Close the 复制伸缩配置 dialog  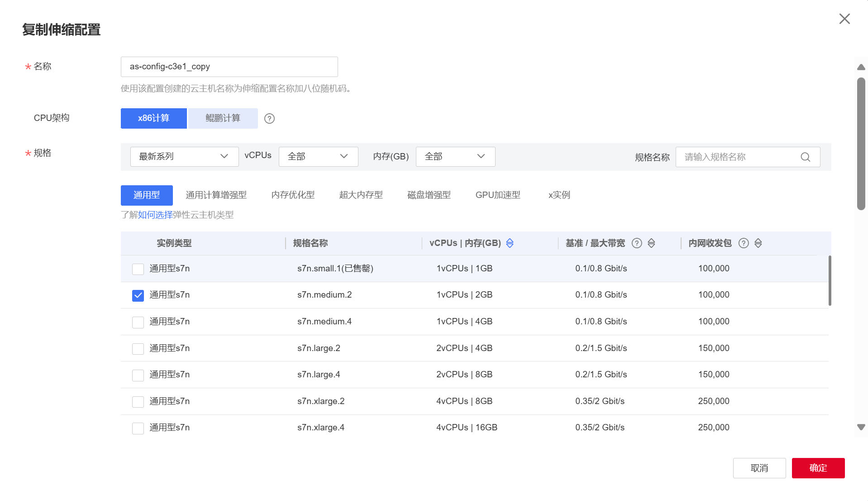point(844,19)
